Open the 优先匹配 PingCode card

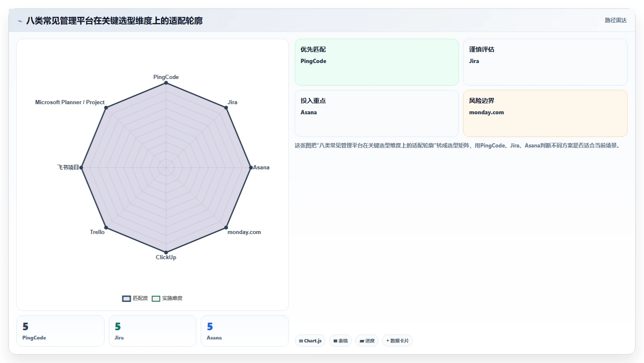(x=377, y=62)
